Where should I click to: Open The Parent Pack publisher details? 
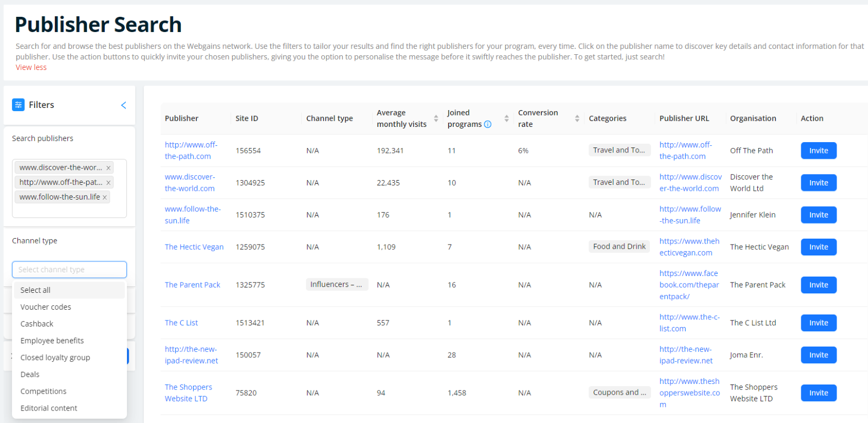193,285
